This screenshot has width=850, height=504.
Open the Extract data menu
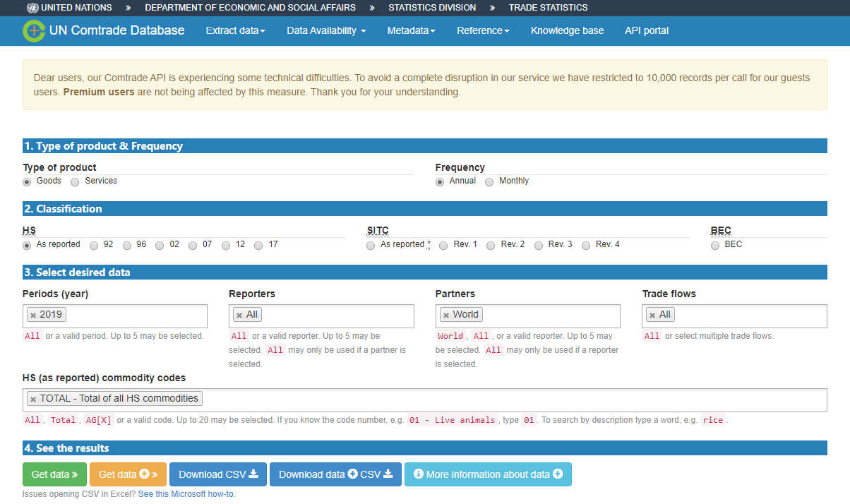[x=235, y=30]
